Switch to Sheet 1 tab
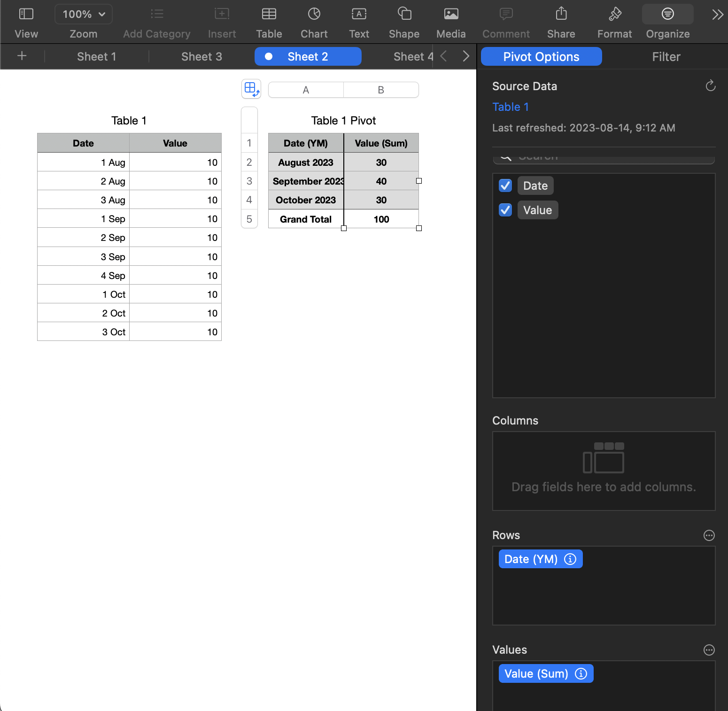Viewport: 728px width, 711px height. [97, 56]
